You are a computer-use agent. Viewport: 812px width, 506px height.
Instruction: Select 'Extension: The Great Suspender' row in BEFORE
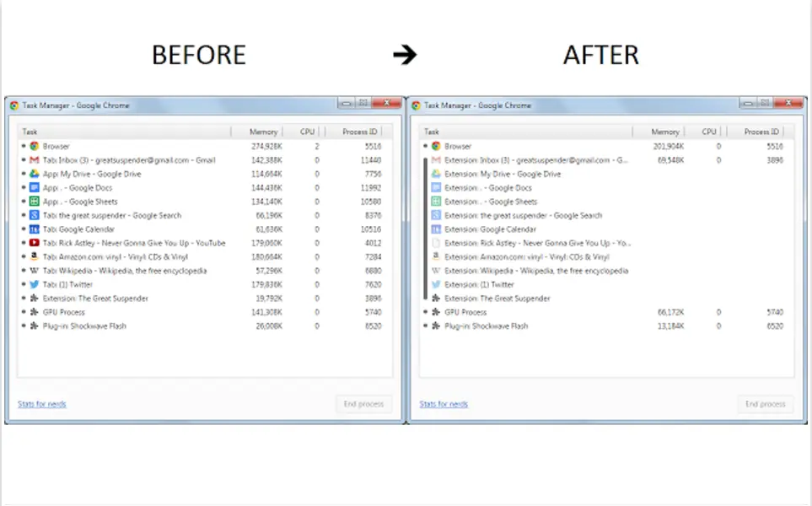pyautogui.click(x=205, y=298)
